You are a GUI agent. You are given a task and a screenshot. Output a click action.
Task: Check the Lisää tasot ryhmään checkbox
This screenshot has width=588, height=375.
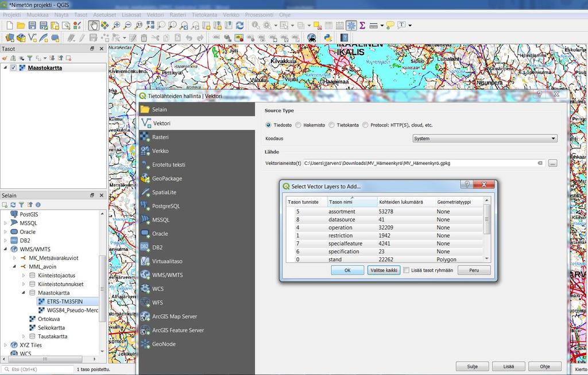(x=406, y=270)
